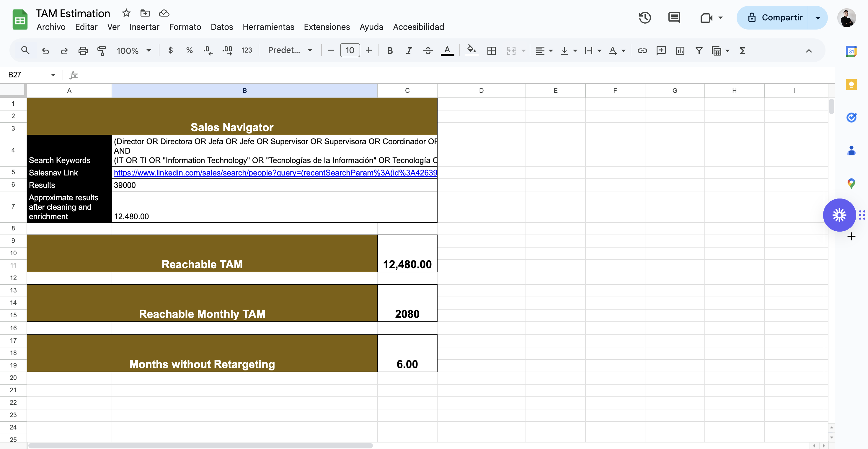Open Contacts side panel icon
This screenshot has width=868, height=449.
(851, 150)
